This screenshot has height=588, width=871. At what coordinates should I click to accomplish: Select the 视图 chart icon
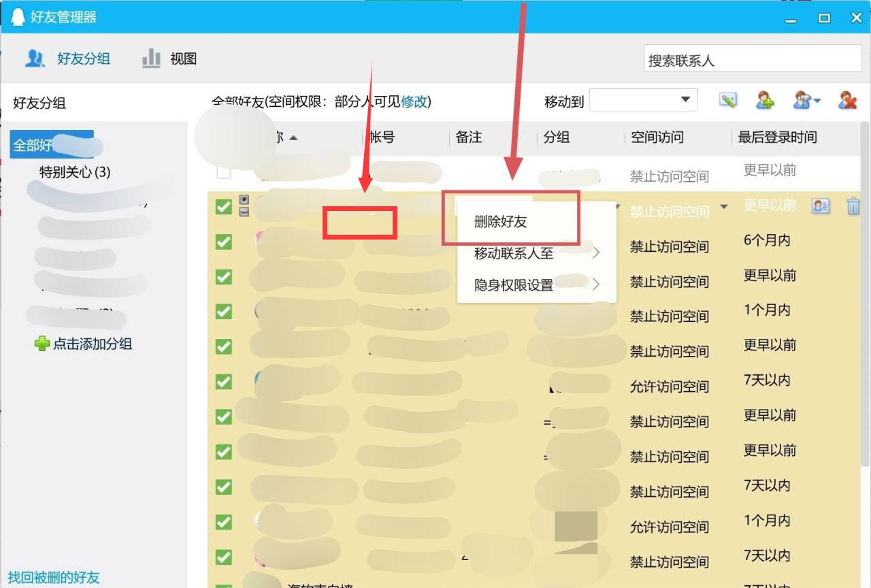[150, 59]
